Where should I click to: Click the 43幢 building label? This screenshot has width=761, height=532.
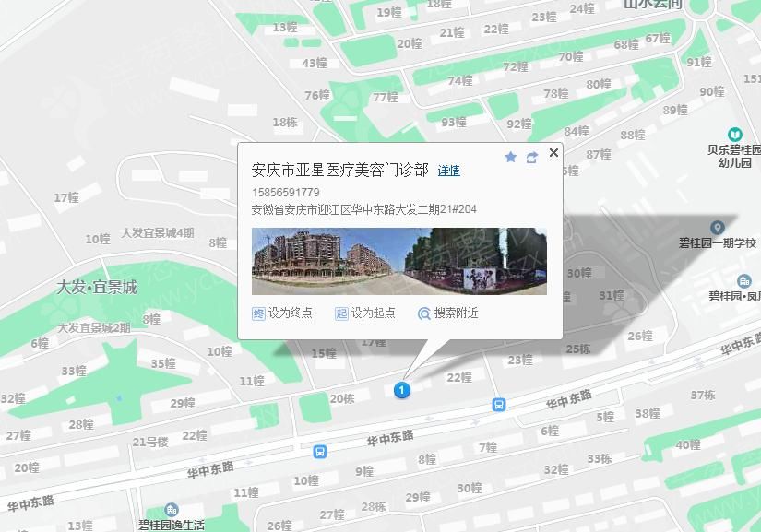tap(315, 63)
